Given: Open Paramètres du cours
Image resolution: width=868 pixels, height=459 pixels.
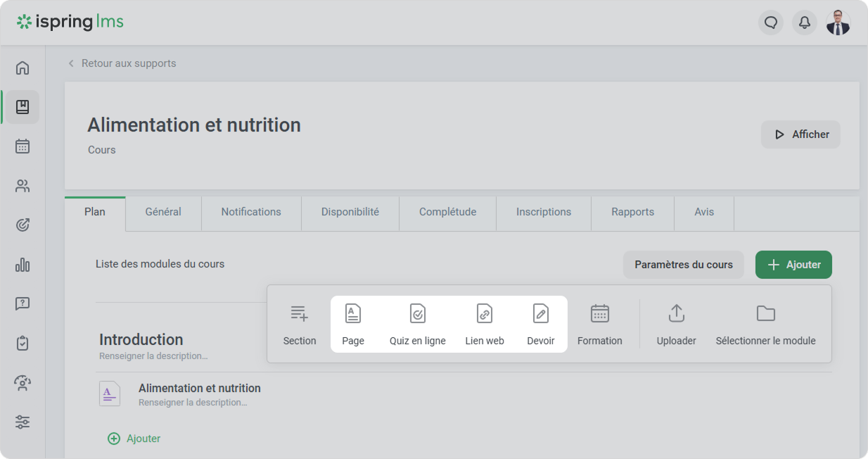Looking at the screenshot, I should pos(683,265).
